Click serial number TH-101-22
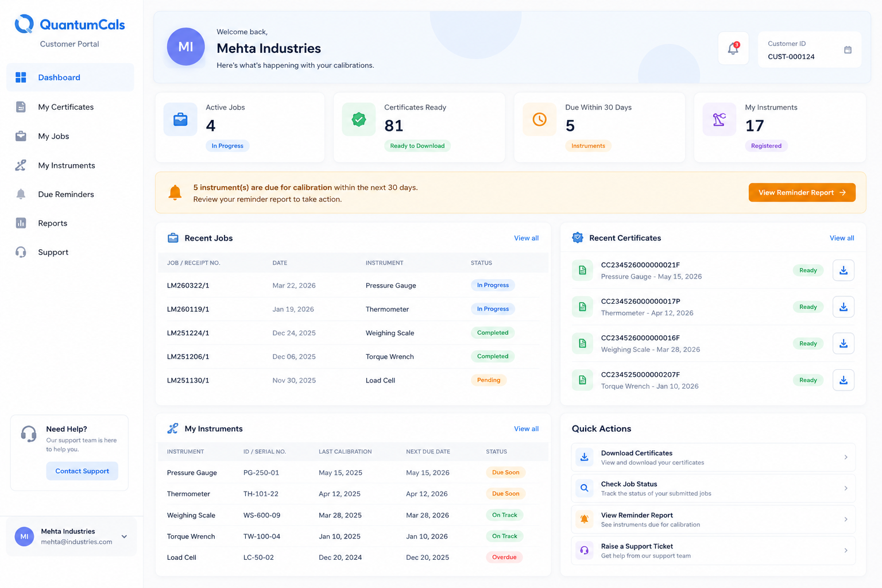Viewport: 882px width, 588px height. 261,494
